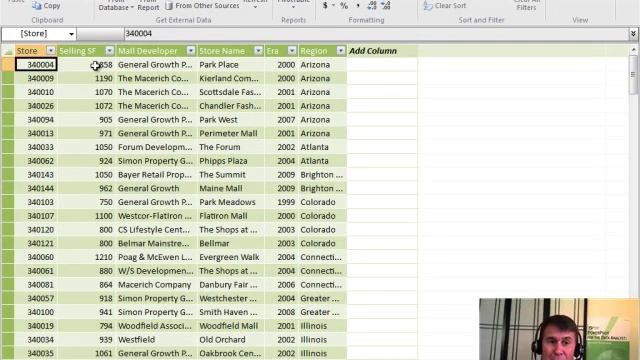Click Bayer Retail Prop... cell
The width and height of the screenshot is (640, 360).
[156, 175]
